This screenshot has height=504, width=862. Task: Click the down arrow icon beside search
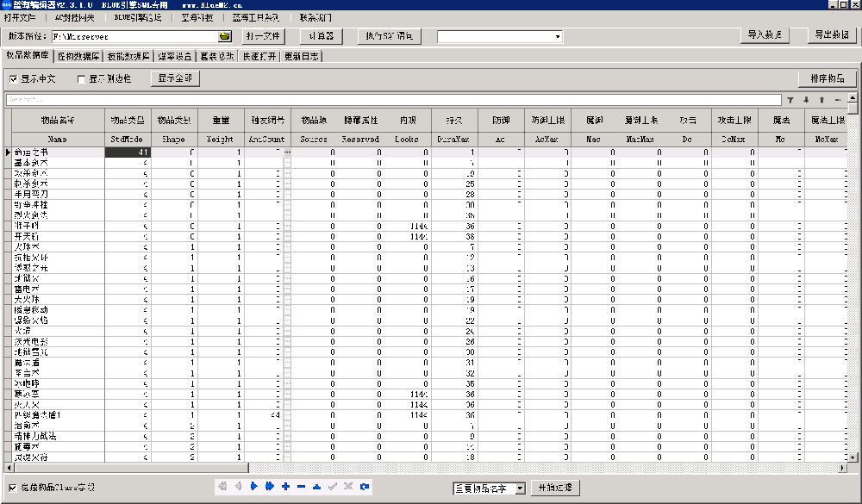pyautogui.click(x=806, y=100)
